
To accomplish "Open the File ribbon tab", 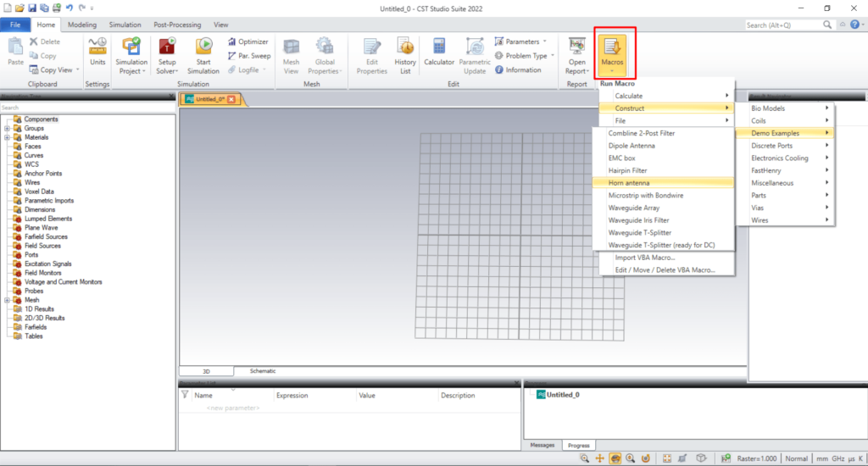I will click(15, 25).
